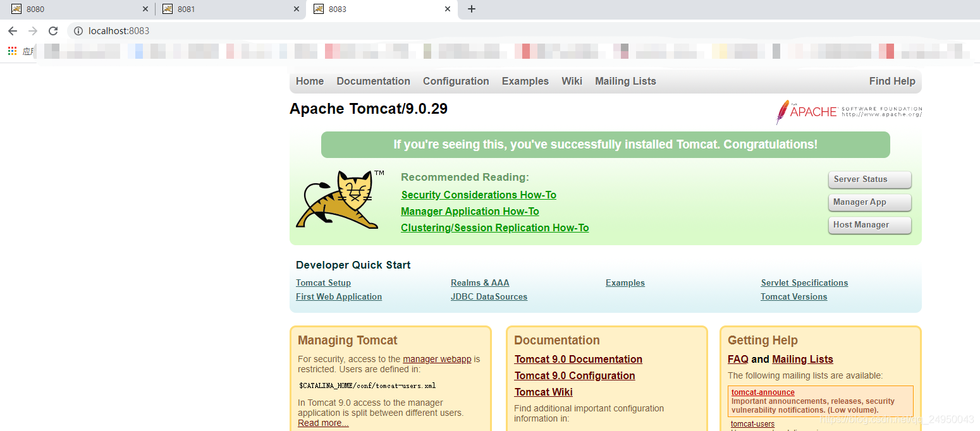The height and width of the screenshot is (431, 980).
Task: Open the apps grid bookmark icon
Action: coord(12,51)
